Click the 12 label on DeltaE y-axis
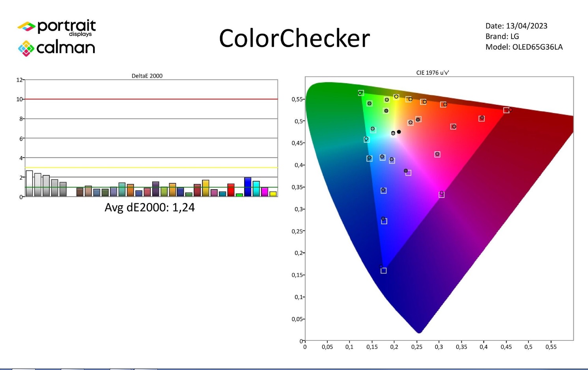 19,80
